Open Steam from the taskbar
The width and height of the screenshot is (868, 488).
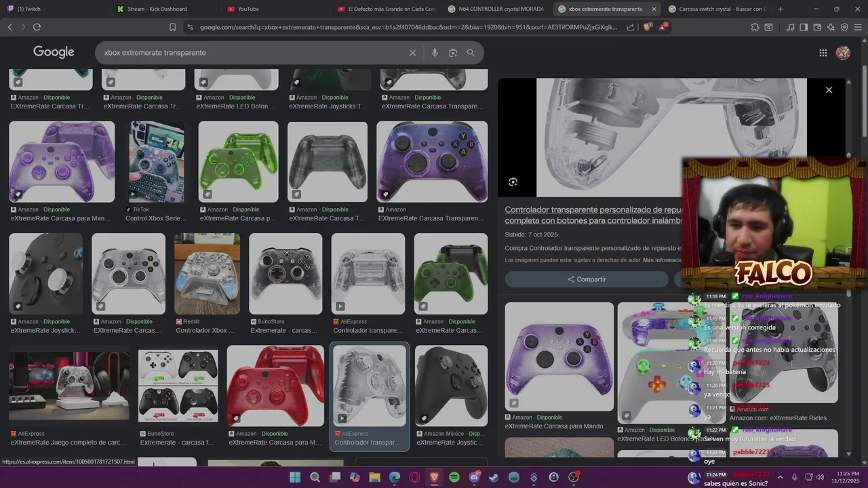click(x=494, y=477)
